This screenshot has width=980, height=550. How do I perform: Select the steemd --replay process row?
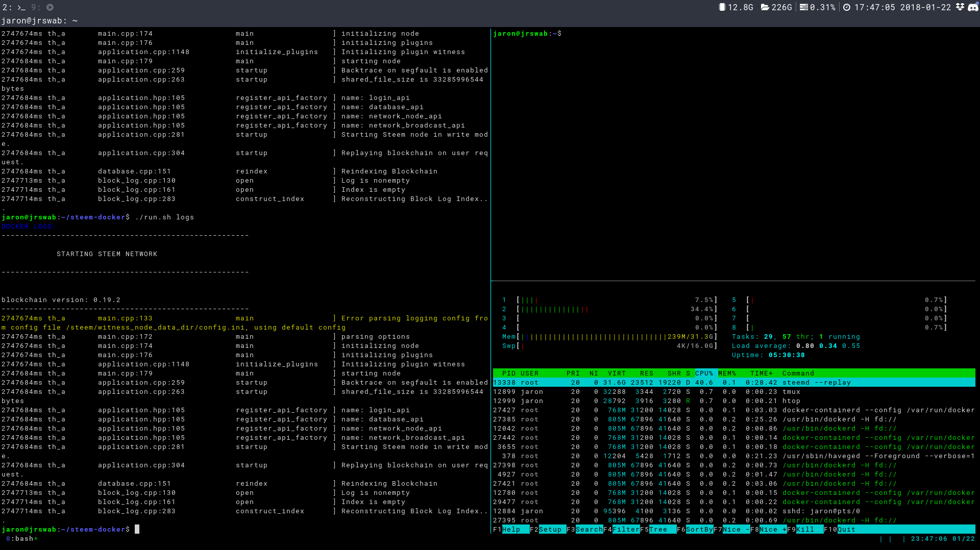(734, 383)
